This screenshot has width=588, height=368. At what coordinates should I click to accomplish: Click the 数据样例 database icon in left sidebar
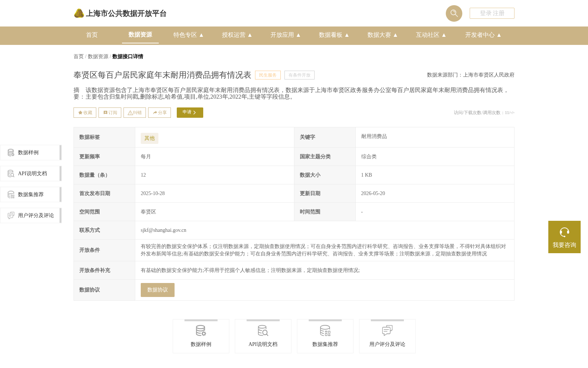(11, 153)
